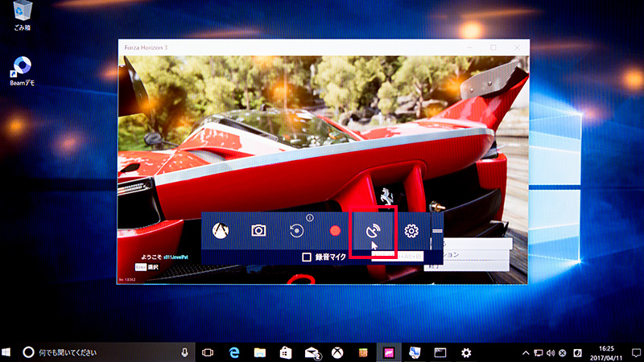Click the circled X tray icon
Screen dimensions: 644x362
563,352
